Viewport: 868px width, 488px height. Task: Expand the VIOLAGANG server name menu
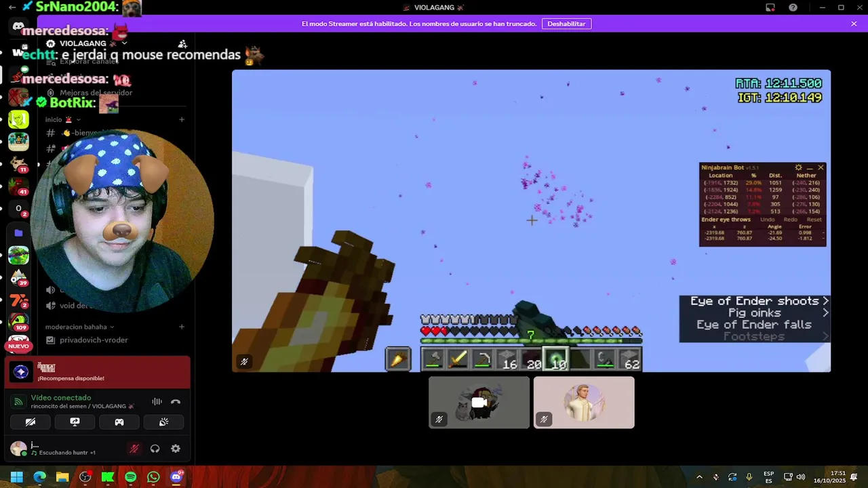[124, 43]
